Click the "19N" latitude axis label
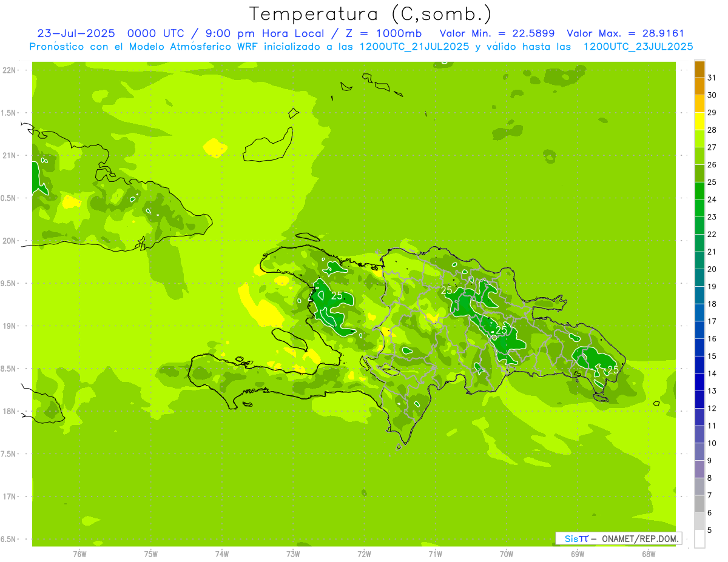The height and width of the screenshot is (562, 728). tap(8, 326)
